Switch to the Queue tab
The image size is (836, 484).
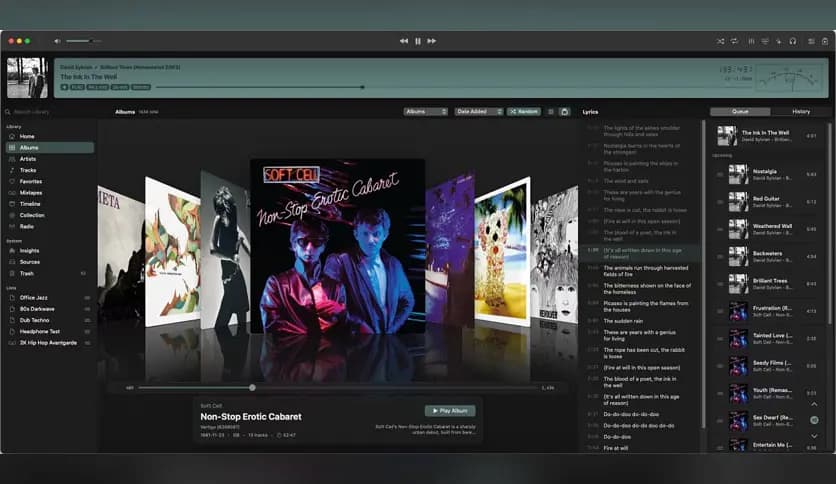pos(740,112)
